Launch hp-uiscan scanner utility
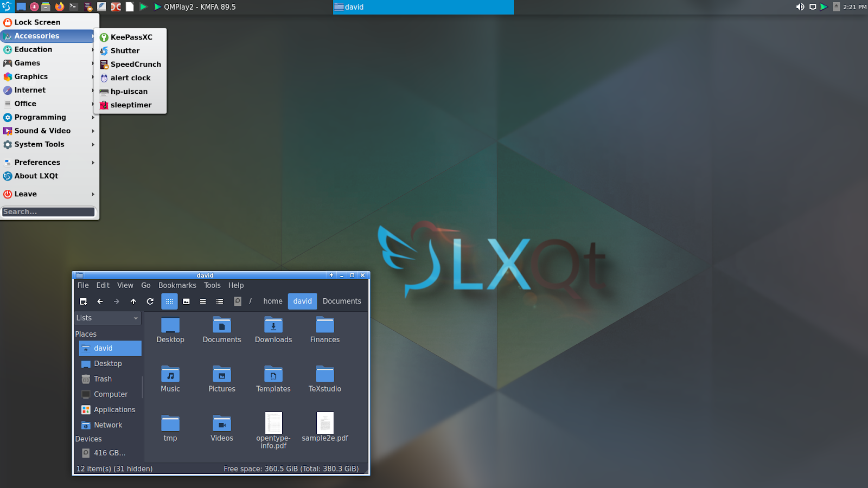 click(130, 91)
